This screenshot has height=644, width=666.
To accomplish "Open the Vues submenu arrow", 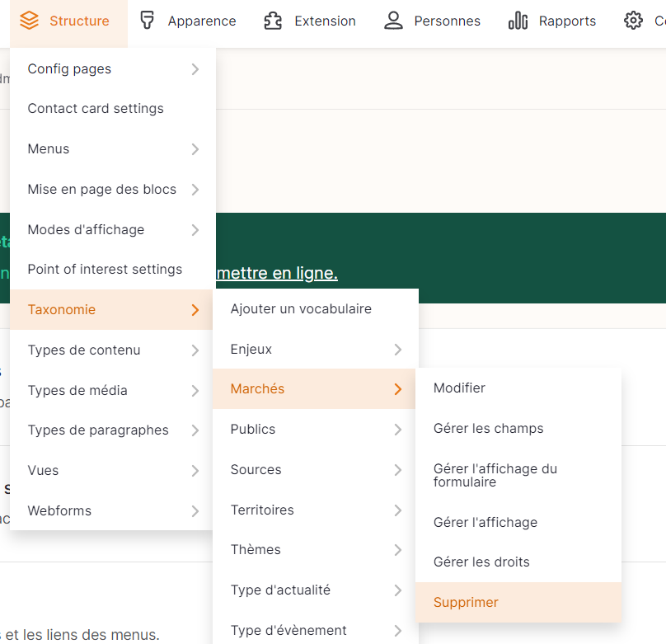I will click(195, 471).
